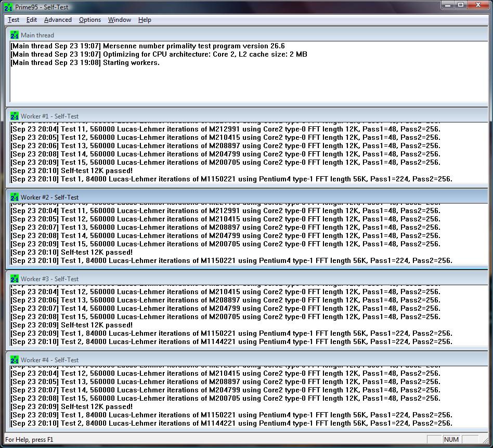Click Worker #1 'Self-test 12K passed!' line

click(x=72, y=170)
